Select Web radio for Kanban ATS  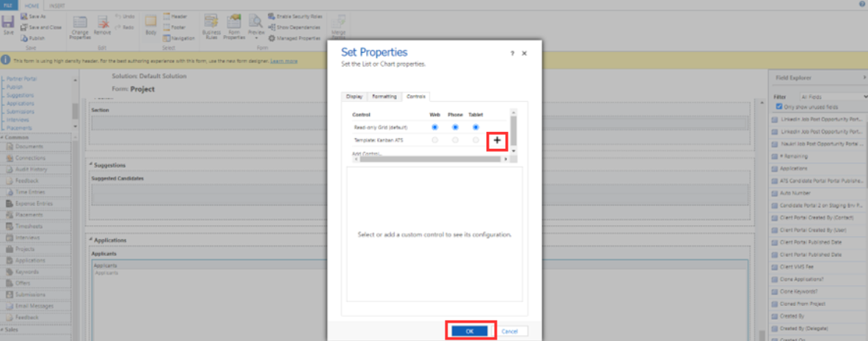(x=435, y=140)
